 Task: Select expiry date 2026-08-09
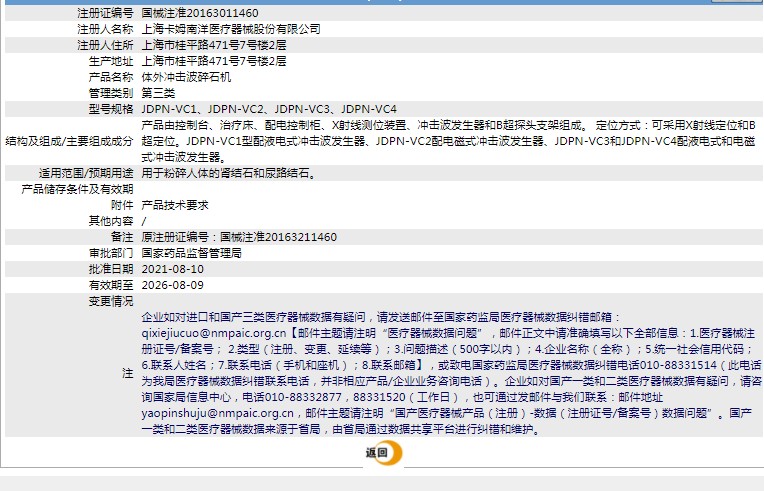tap(172, 285)
